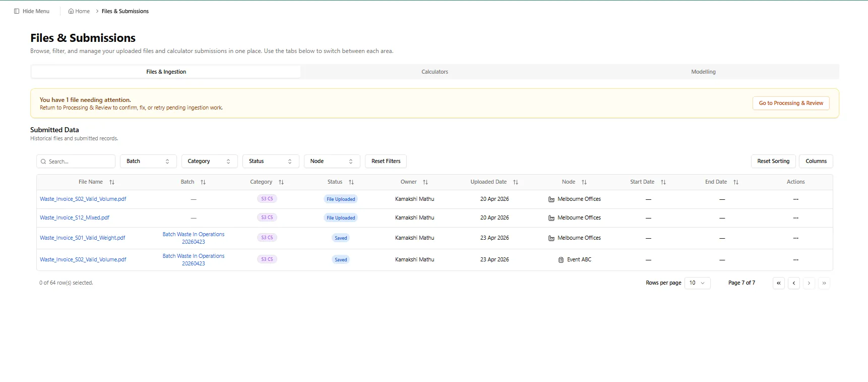Sort by End Date column arrows
This screenshot has width=868, height=382.
pos(736,182)
